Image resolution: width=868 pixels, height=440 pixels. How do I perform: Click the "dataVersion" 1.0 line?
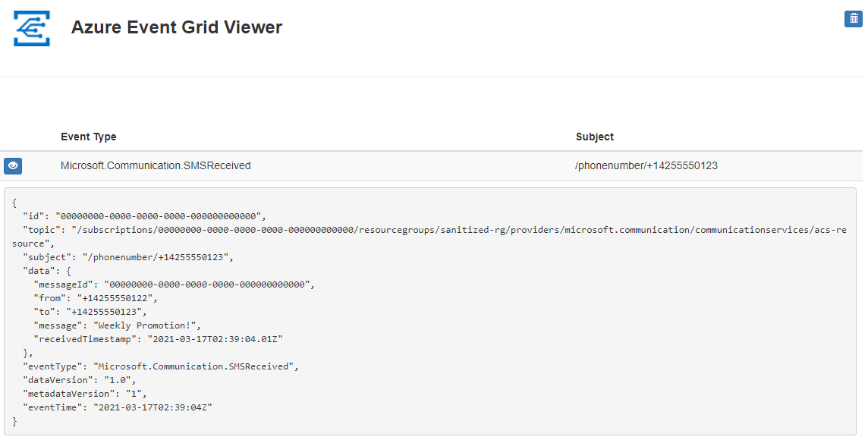click(79, 379)
